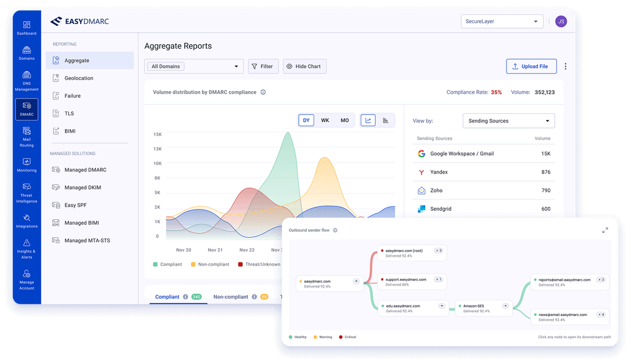Viewport: 631px width, 364px height.
Task: Expand the SecureLayer account dropdown
Action: (x=502, y=22)
